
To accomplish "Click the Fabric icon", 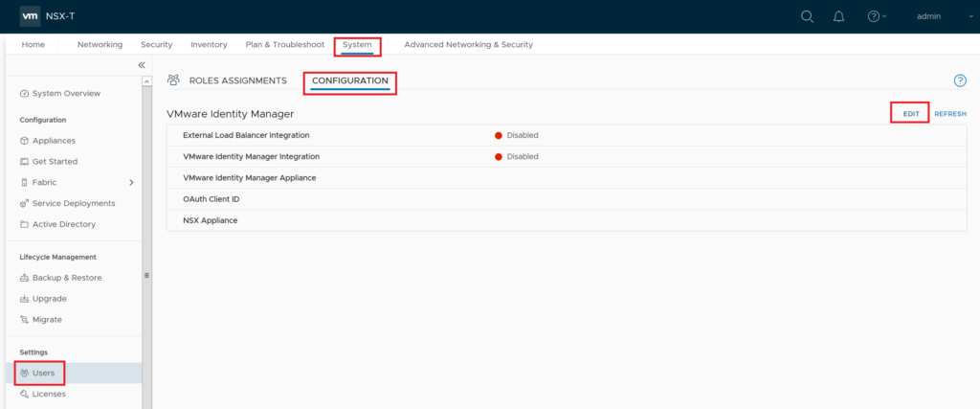I will [24, 183].
